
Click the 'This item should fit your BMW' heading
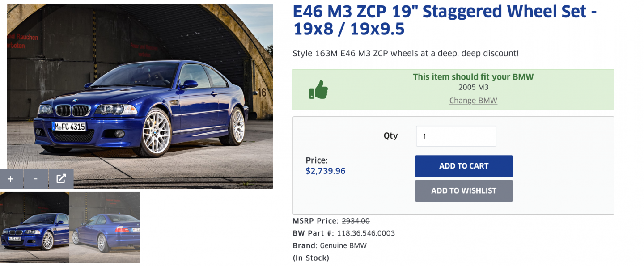[473, 77]
